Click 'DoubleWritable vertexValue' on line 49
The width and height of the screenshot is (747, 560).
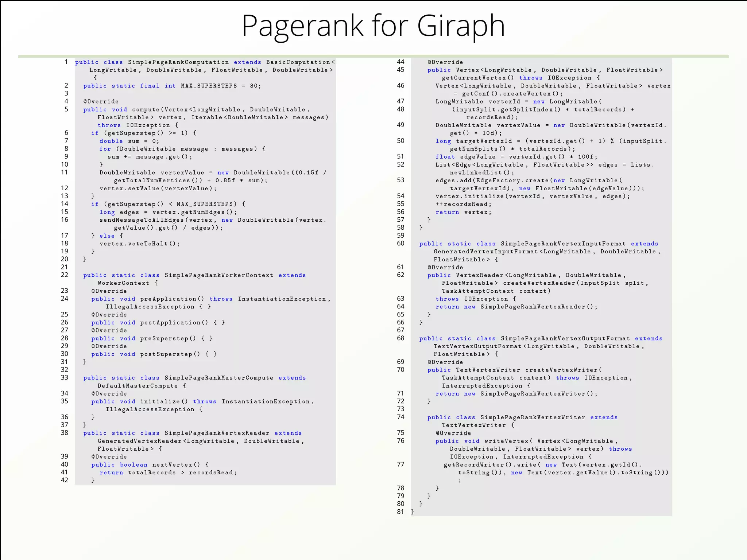[x=488, y=125]
